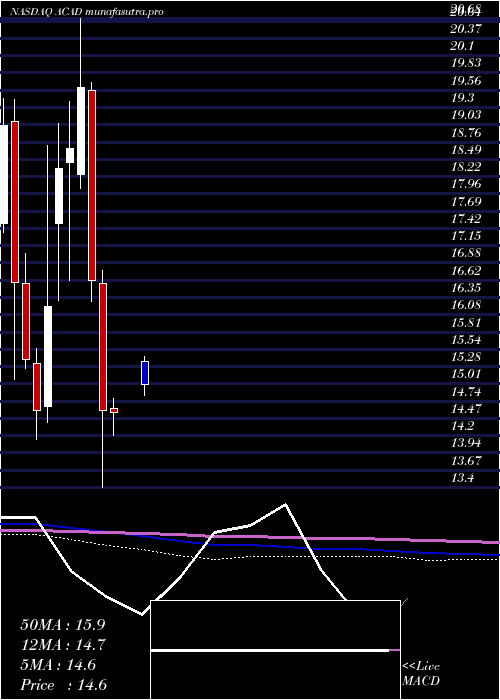
Task: Select the Price : 14.6 readout
Action: point(64,685)
